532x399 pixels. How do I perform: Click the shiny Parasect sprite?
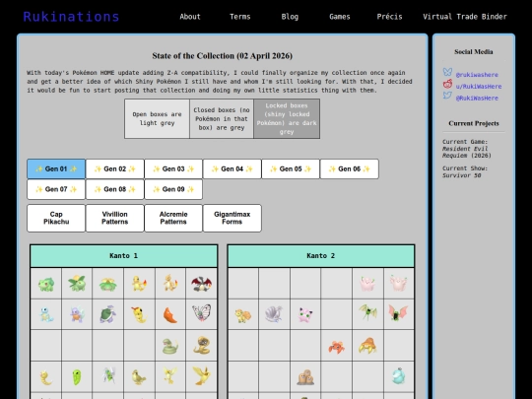367,346
